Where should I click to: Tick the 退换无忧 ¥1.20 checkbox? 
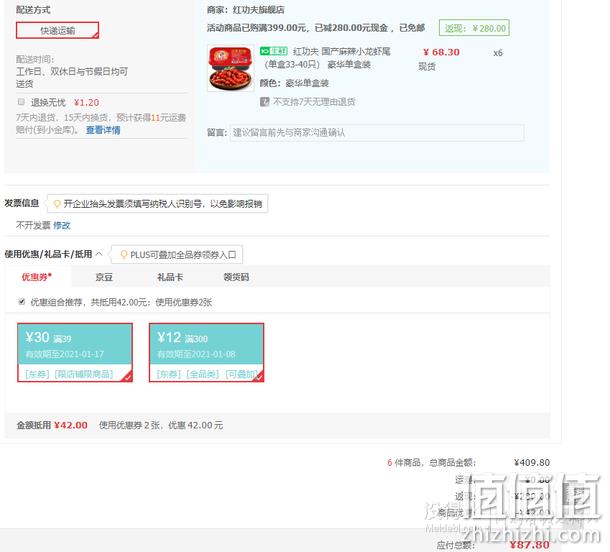[21, 102]
